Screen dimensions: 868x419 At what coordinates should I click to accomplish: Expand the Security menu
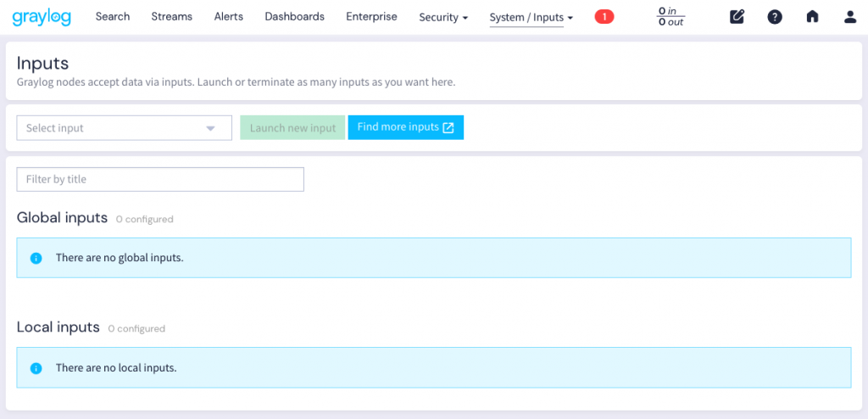443,18
